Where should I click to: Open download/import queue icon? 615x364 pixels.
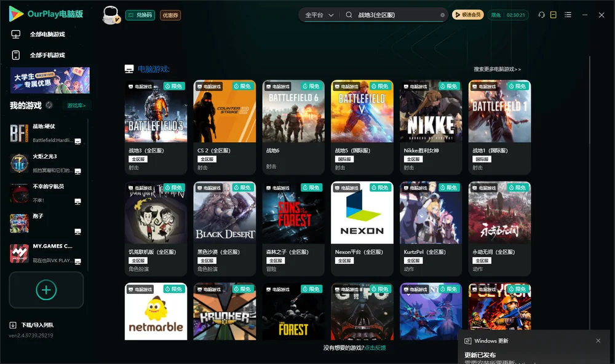(13, 325)
